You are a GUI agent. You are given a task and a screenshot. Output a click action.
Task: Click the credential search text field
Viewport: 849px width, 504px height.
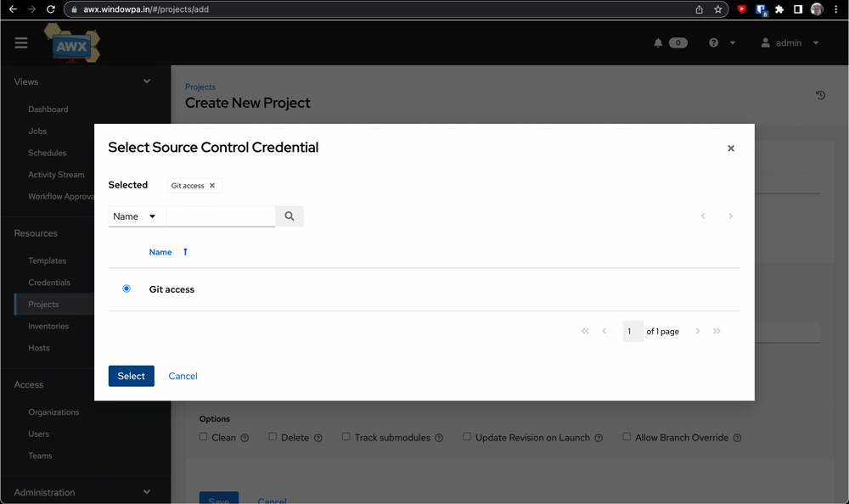point(221,216)
